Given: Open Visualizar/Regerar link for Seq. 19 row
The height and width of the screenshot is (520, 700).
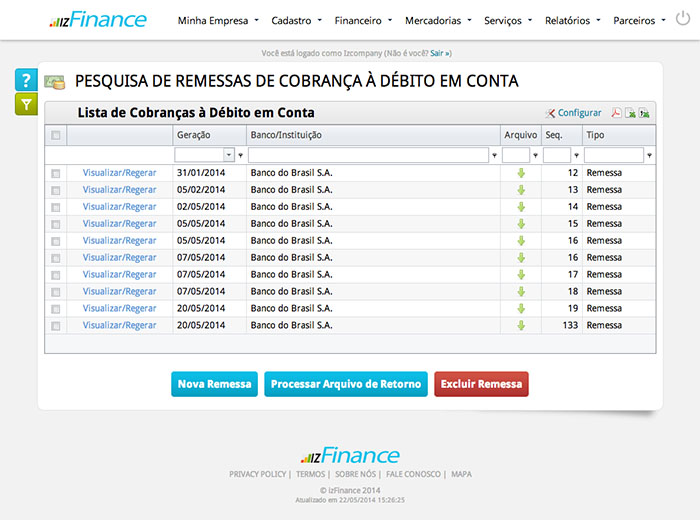Looking at the screenshot, I should click(x=119, y=309).
